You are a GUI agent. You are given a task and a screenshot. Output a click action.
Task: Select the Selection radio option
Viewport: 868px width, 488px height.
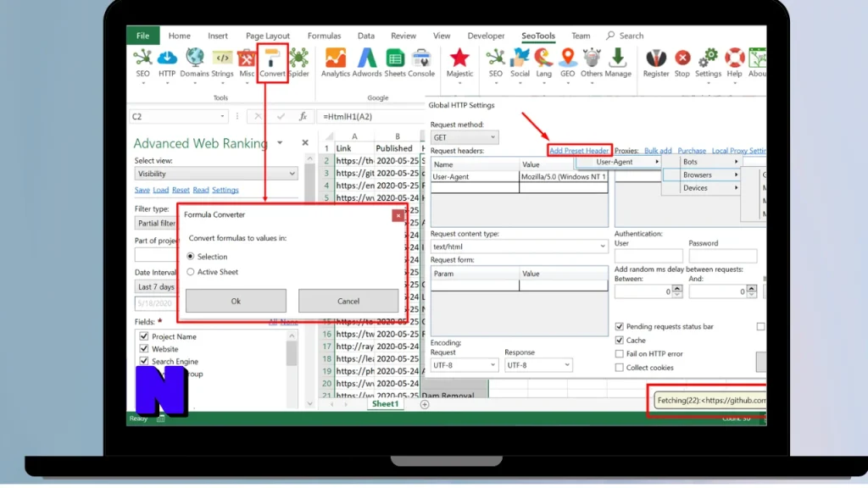(x=191, y=257)
